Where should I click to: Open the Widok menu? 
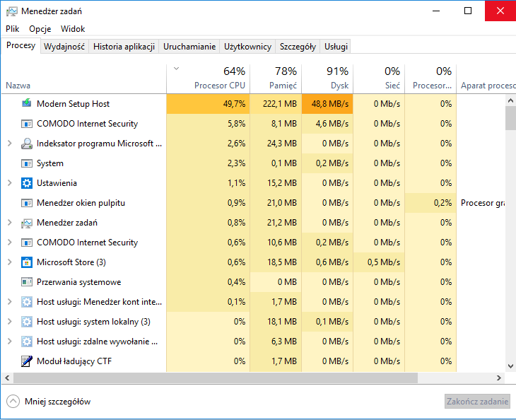(x=73, y=29)
